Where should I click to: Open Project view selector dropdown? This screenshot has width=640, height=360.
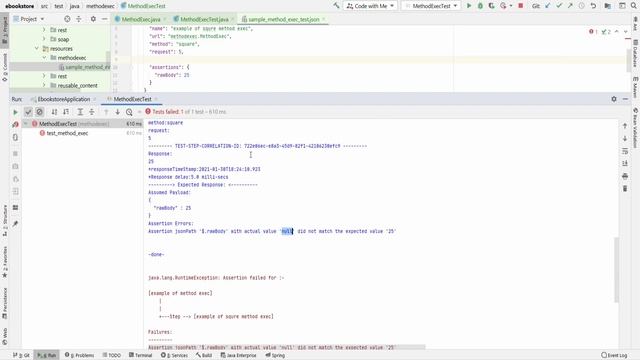point(29,19)
